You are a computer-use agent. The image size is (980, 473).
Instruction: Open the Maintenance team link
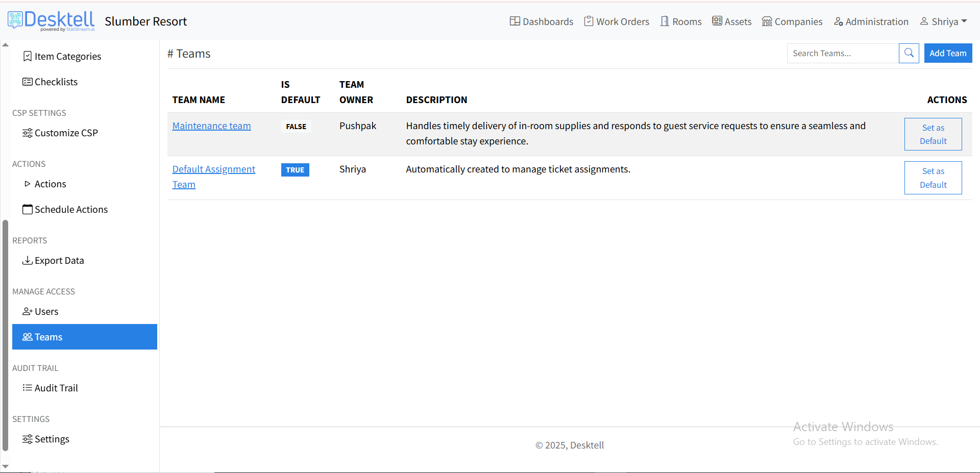pyautogui.click(x=211, y=126)
